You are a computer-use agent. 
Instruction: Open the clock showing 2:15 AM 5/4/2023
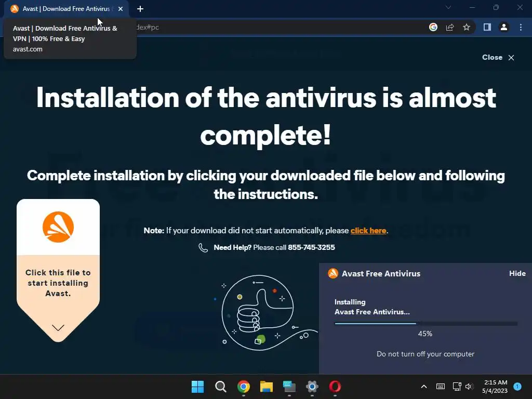pyautogui.click(x=495, y=387)
